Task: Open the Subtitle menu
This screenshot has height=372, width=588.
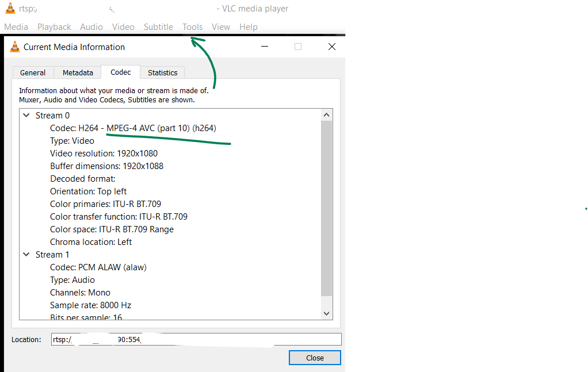Action: tap(158, 27)
